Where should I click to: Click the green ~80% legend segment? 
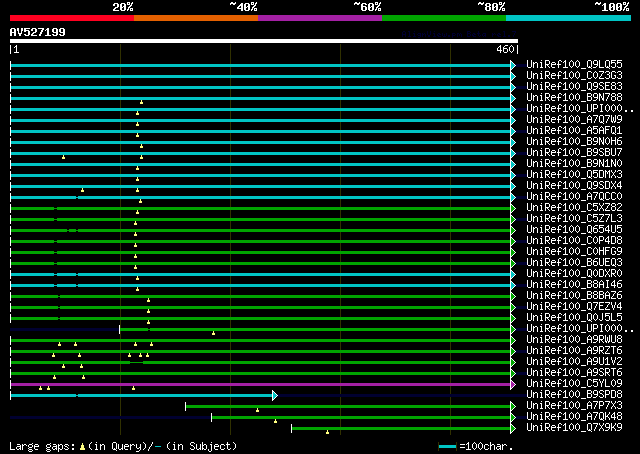point(443,18)
